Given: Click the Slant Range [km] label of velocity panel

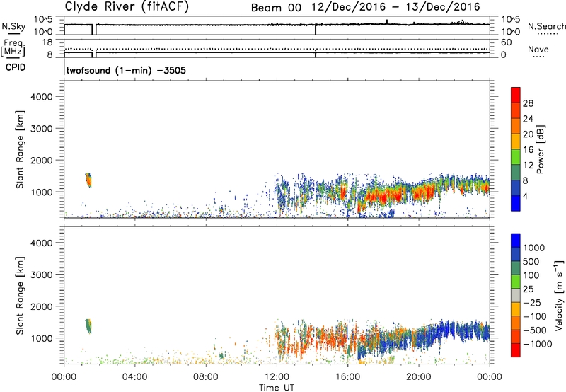Looking at the screenshot, I should [x=20, y=296].
